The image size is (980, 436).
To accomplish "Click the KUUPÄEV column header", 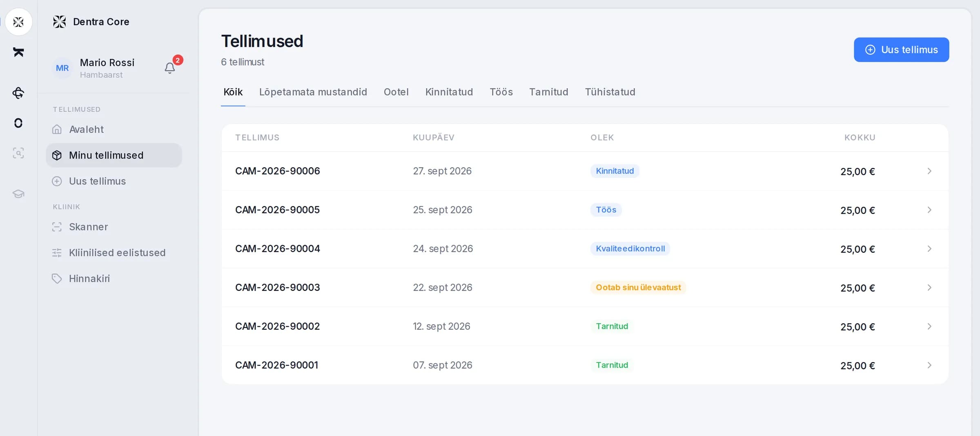I will pyautogui.click(x=434, y=137).
